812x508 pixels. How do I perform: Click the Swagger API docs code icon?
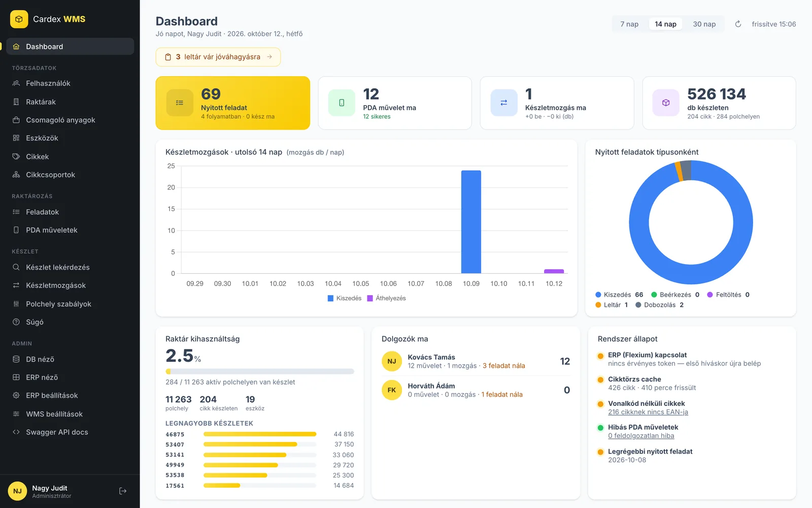pos(16,432)
